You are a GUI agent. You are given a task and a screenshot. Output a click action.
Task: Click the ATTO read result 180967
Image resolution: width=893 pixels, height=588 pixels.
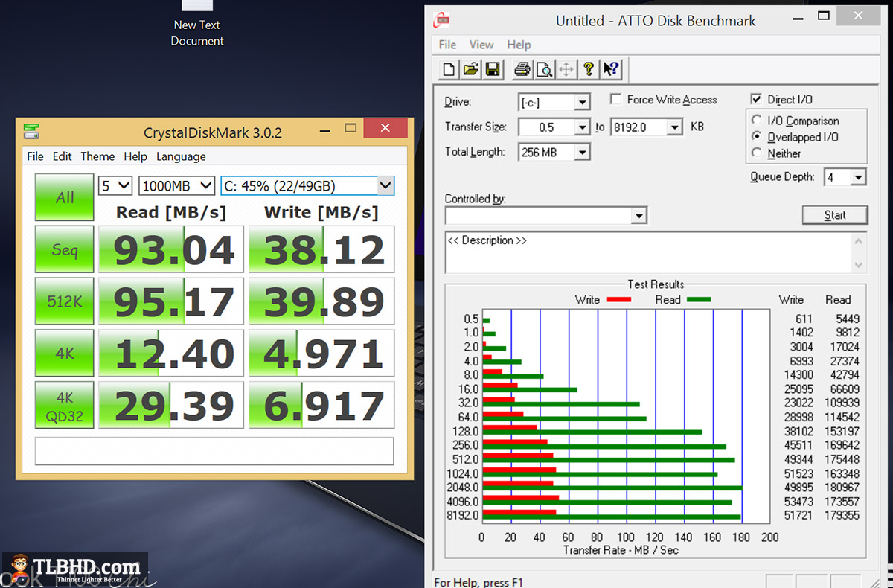[842, 487]
